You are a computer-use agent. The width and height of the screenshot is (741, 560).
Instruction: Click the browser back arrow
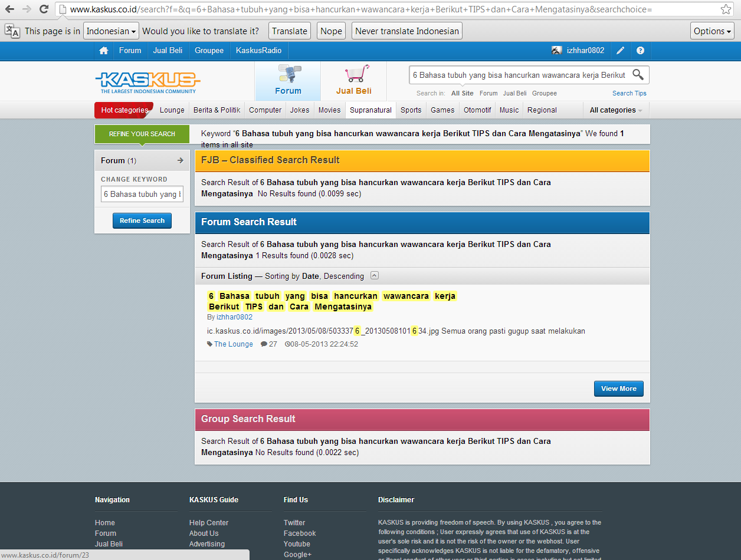(9, 9)
